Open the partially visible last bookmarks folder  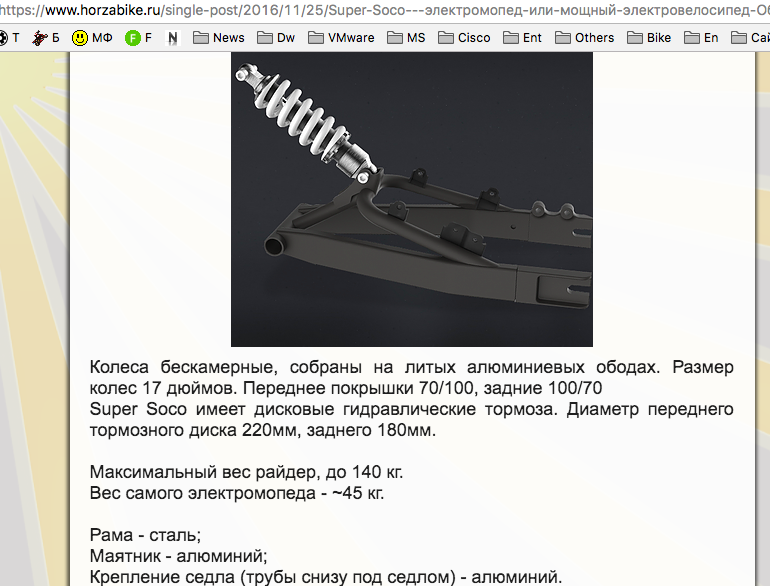pyautogui.click(x=750, y=38)
